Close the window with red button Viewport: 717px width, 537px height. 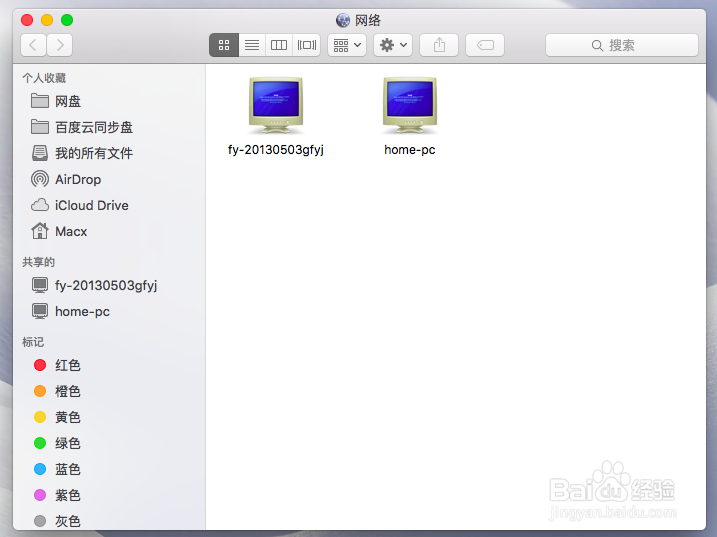[27, 20]
